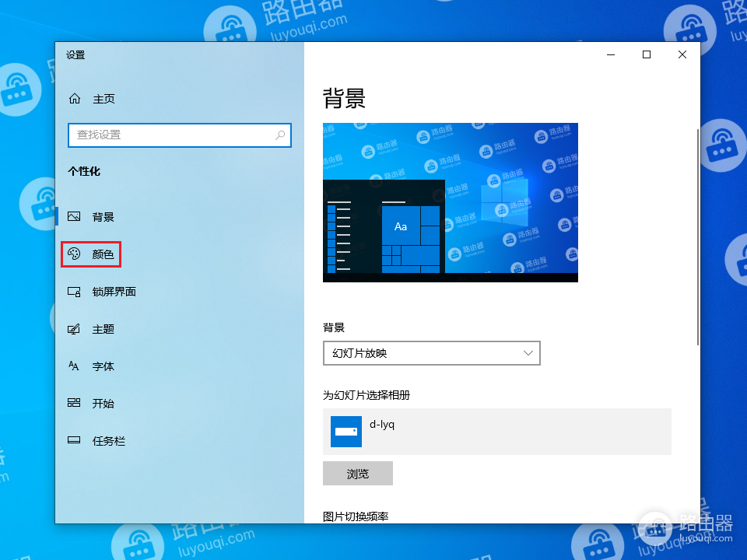Click the 锁屏界面 lock screen icon
The height and width of the screenshot is (560, 747).
tap(74, 292)
